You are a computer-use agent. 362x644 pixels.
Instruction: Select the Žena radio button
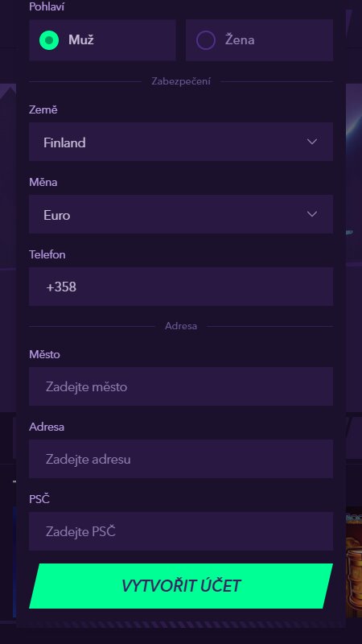[206, 40]
